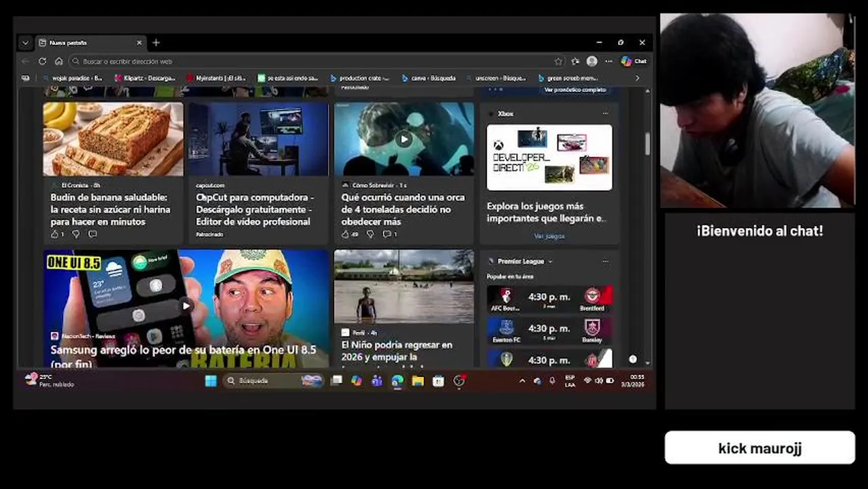Click the taskbar Búsqueda search box
This screenshot has height=489, width=868.
274,381
